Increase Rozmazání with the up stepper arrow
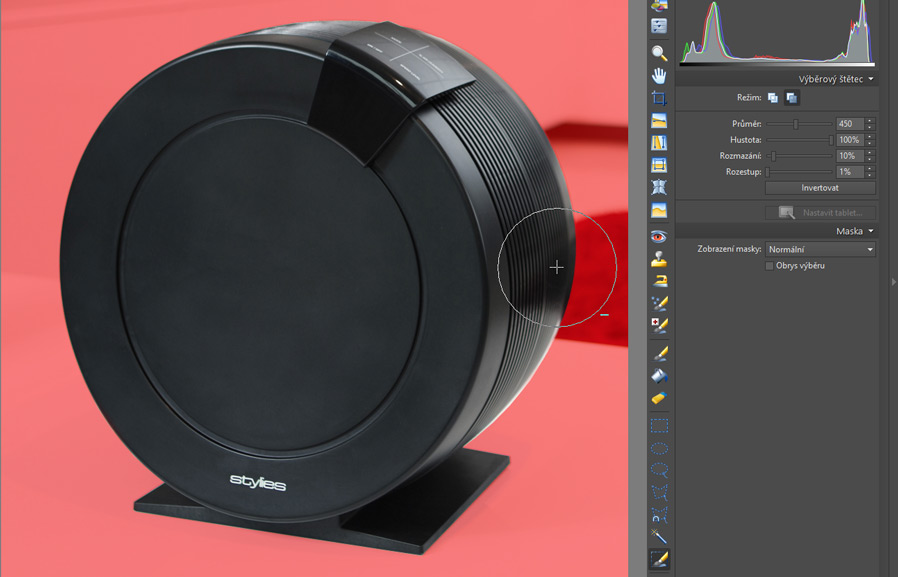This screenshot has width=898, height=577. [870, 153]
